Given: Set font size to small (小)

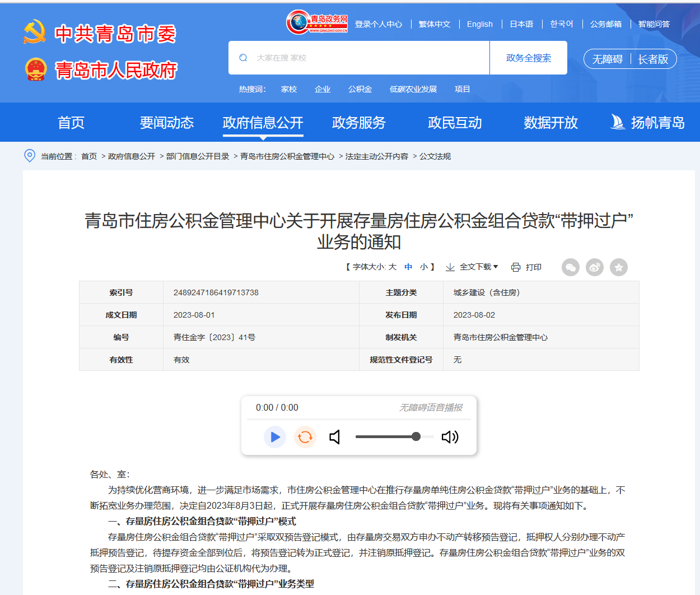Looking at the screenshot, I should click(x=424, y=267).
